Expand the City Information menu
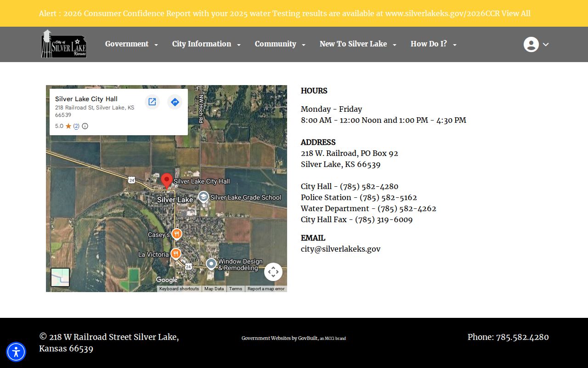Image resolution: width=588 pixels, height=368 pixels. [206, 44]
